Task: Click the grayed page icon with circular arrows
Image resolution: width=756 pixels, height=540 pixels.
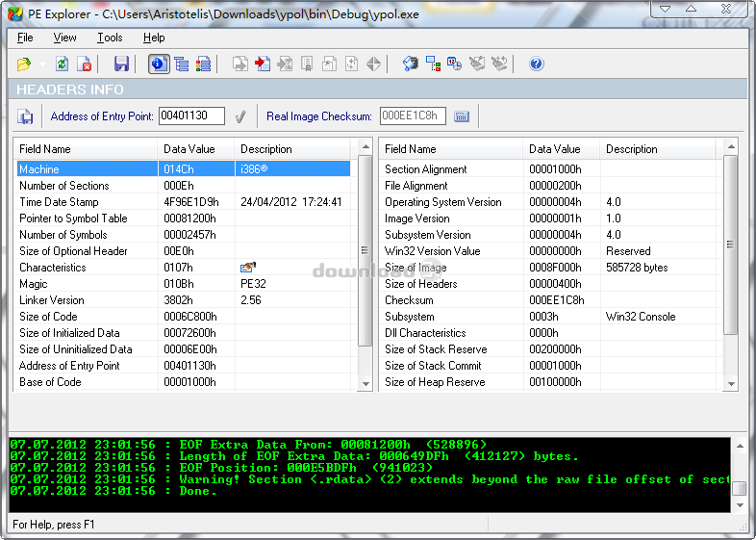Action: tap(351, 64)
